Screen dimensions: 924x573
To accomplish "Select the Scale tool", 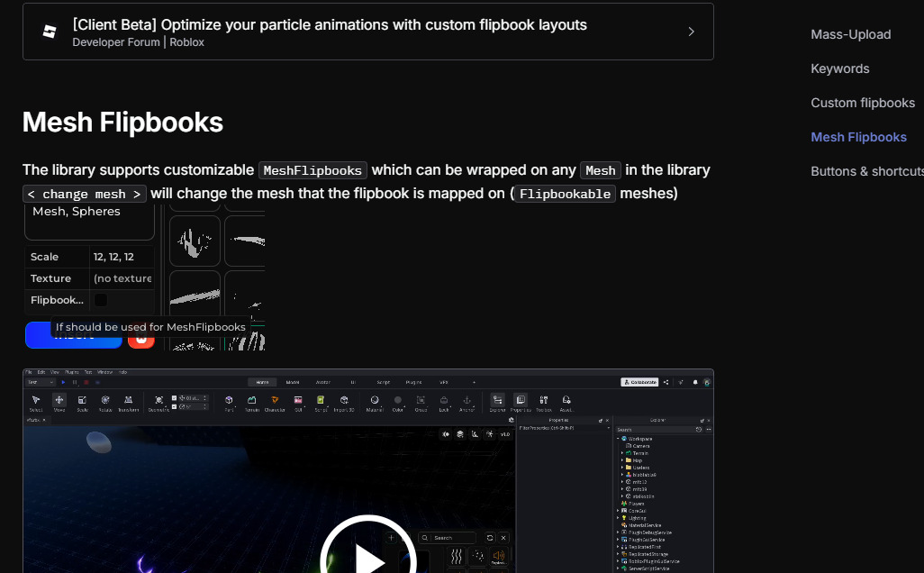I will (x=82, y=402).
